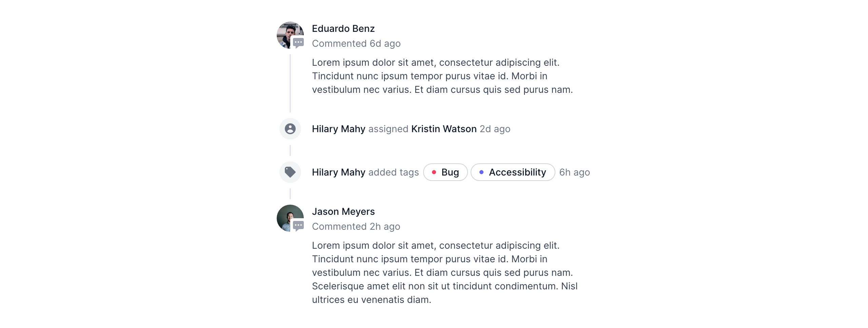Open Kristin Watson's profile link

click(443, 129)
